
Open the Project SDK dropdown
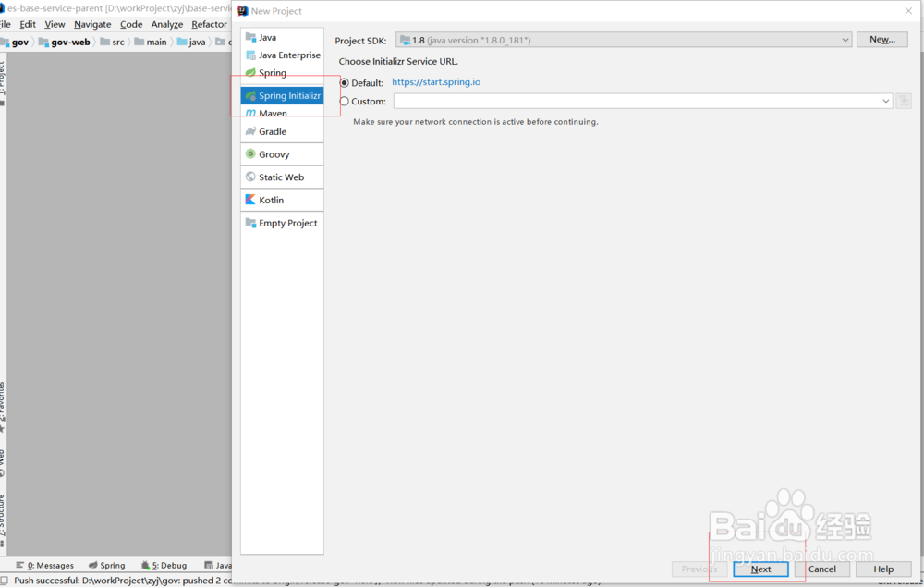pyautogui.click(x=624, y=40)
